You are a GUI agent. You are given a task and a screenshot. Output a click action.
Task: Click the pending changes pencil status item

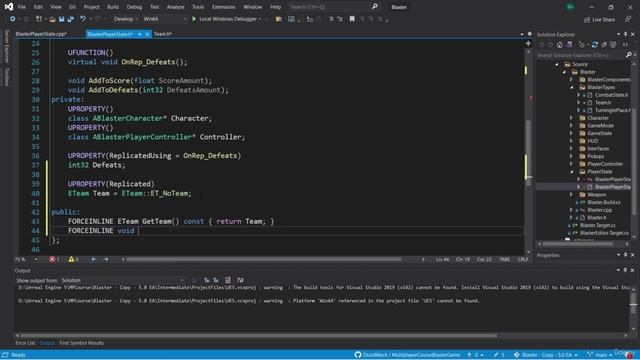499,355
